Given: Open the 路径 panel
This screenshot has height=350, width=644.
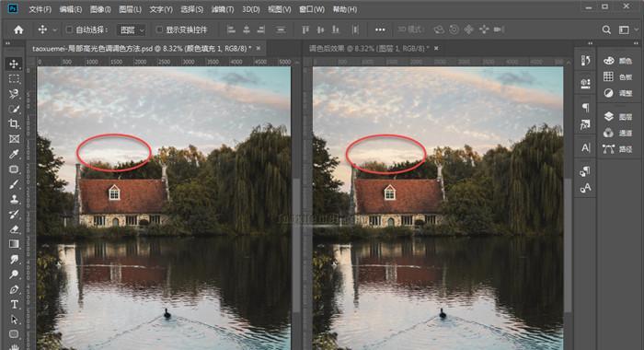Looking at the screenshot, I should click(x=617, y=149).
